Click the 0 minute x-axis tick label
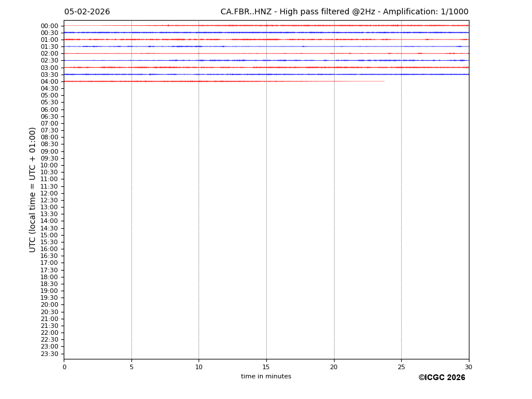This screenshot has width=532, height=399. tap(64, 367)
